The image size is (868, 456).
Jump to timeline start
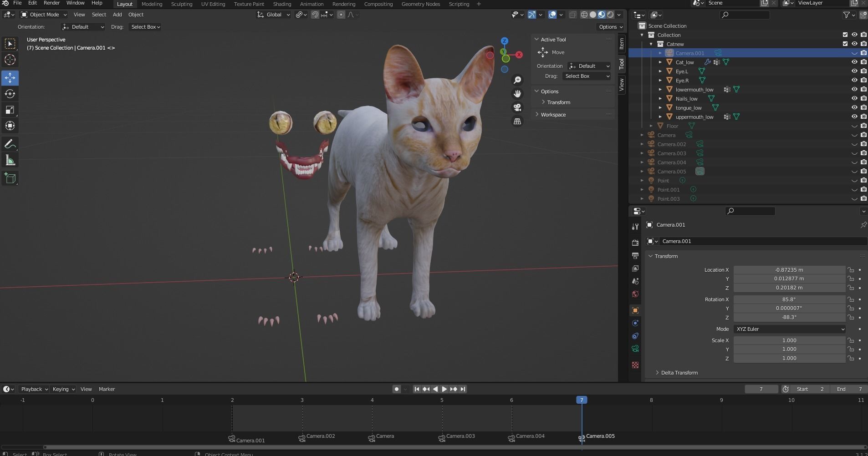click(417, 389)
